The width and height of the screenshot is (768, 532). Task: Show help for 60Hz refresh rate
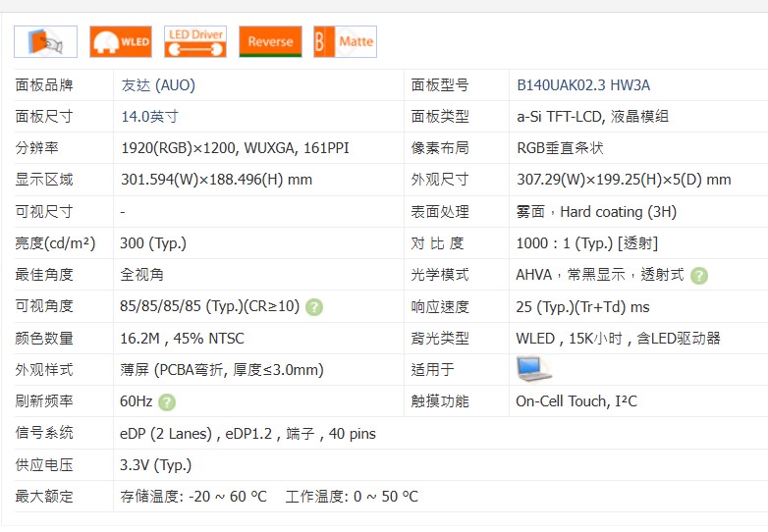pos(167,402)
